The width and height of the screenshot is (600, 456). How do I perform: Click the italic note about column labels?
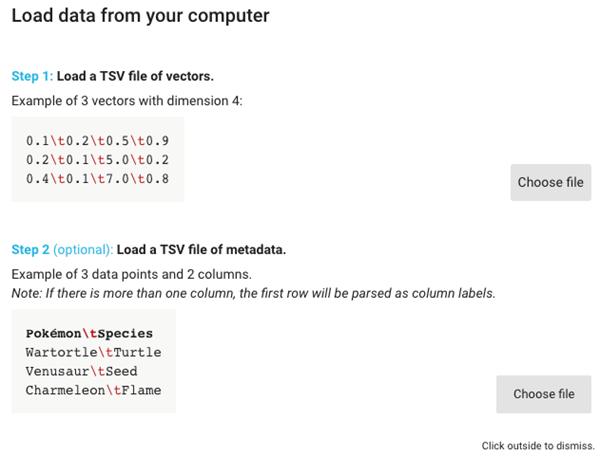coord(253,293)
